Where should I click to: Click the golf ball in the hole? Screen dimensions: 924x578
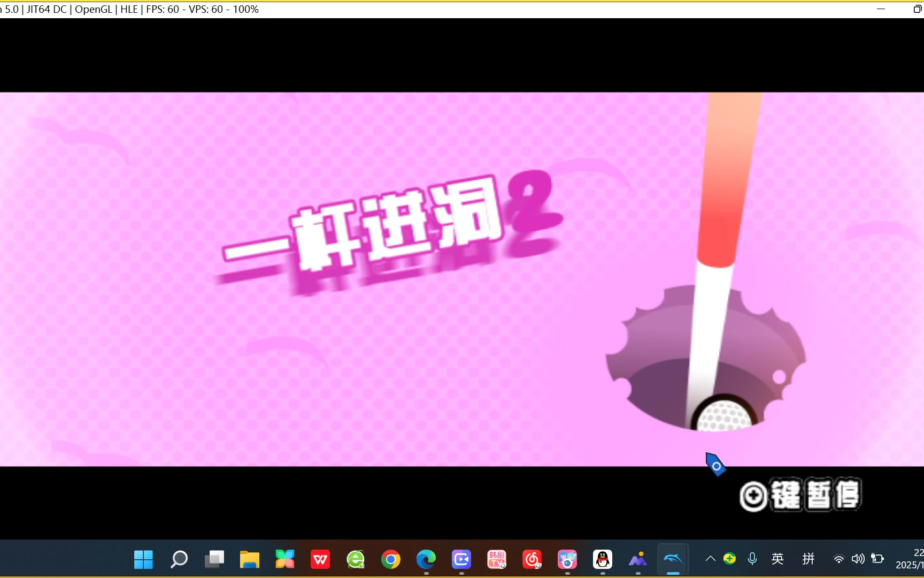click(x=723, y=415)
